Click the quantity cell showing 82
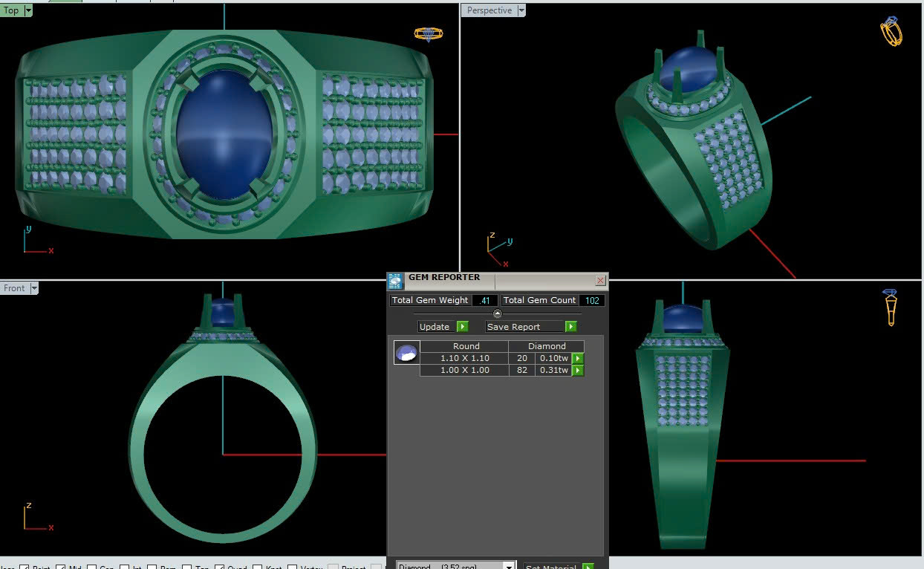 tap(522, 370)
